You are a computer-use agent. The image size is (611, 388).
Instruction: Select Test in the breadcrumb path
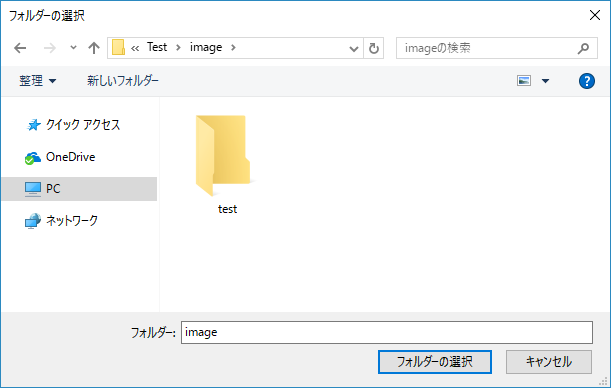(157, 47)
